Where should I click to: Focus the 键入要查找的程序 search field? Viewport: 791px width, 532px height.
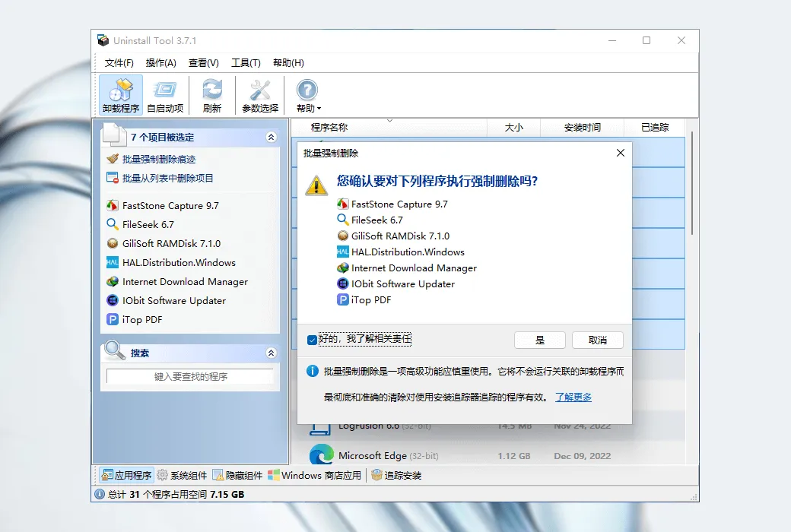click(x=190, y=377)
